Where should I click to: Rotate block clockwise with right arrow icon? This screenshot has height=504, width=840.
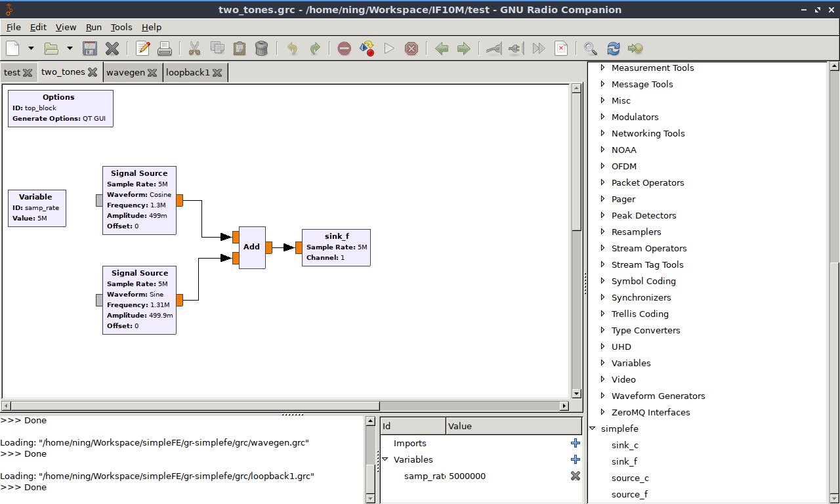coord(464,48)
